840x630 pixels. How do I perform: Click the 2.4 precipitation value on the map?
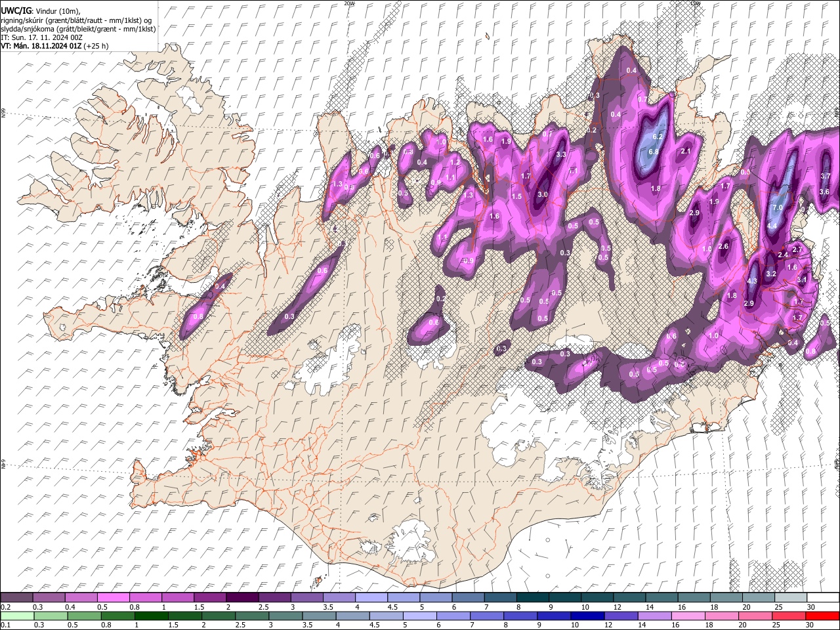(x=782, y=255)
